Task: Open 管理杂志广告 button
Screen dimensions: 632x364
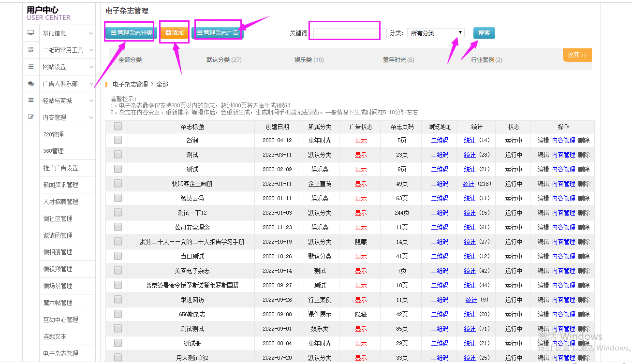Action: [x=218, y=33]
